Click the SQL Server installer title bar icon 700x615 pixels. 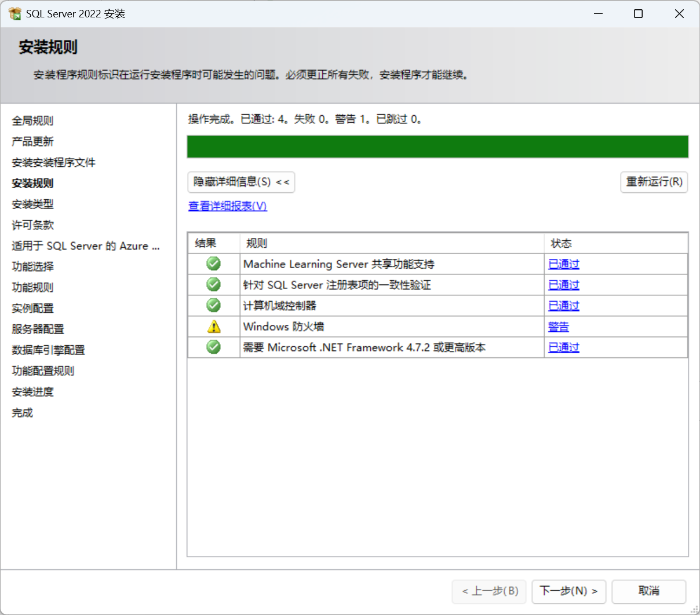pyautogui.click(x=14, y=13)
